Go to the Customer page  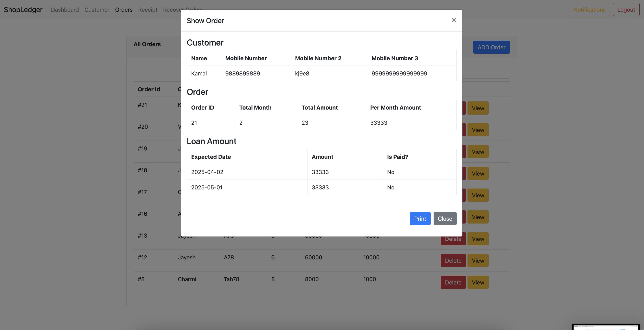point(97,9)
